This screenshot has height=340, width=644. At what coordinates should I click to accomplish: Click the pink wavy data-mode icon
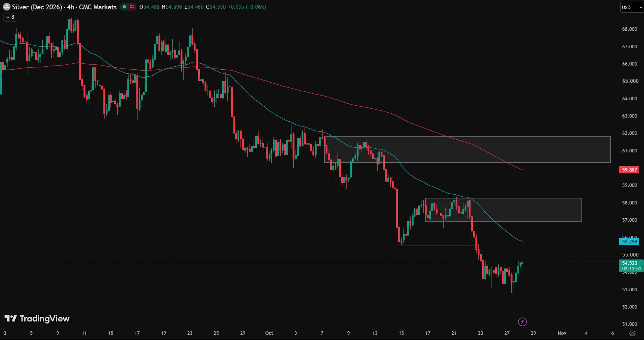(x=132, y=7)
